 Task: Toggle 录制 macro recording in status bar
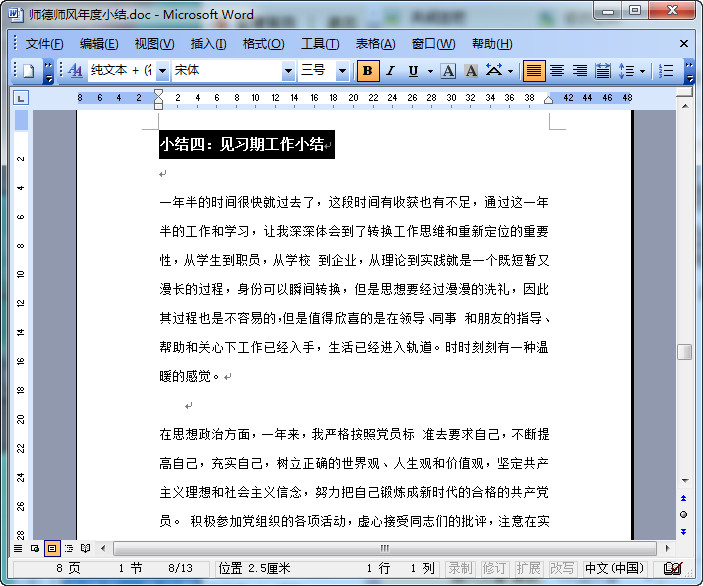[x=460, y=569]
